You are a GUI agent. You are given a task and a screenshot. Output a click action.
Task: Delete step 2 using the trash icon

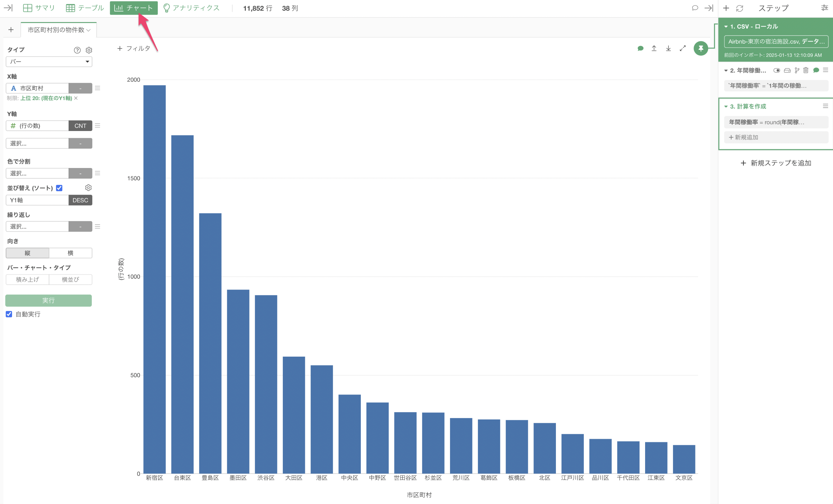tap(806, 70)
